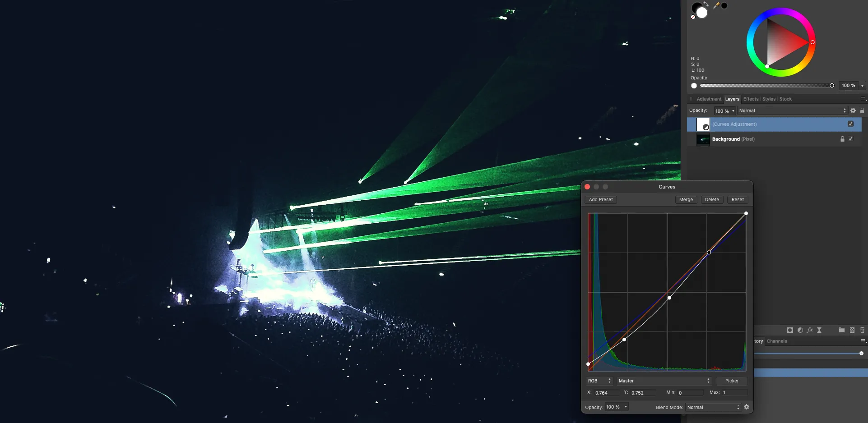Screen dimensions: 868x423
Task: Click the Add Preset button
Action: coord(601,200)
